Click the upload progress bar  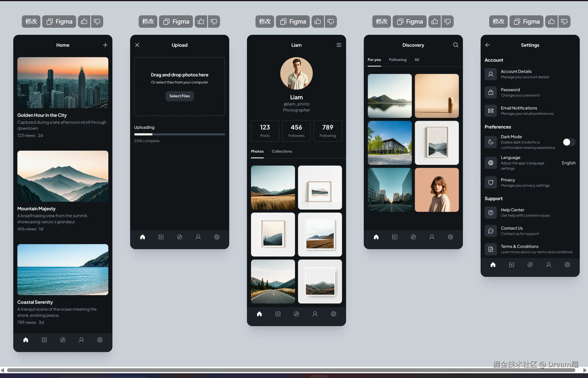click(x=180, y=134)
